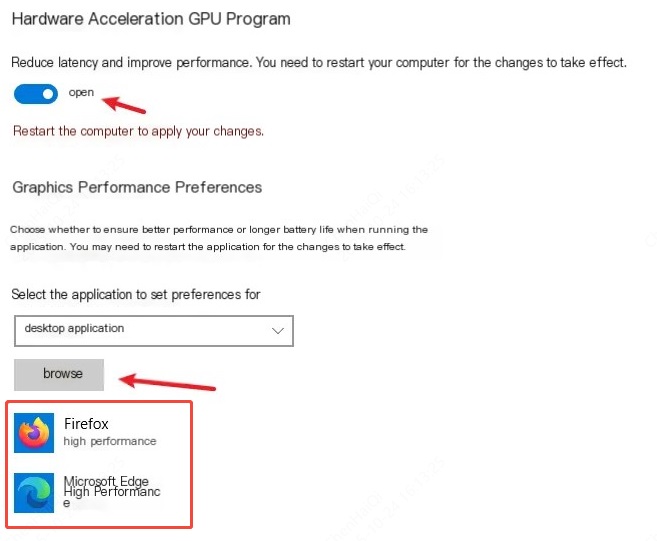Viewport: 657px width, 541px height.
Task: Click the "open" label beside the toggle
Action: (81, 93)
